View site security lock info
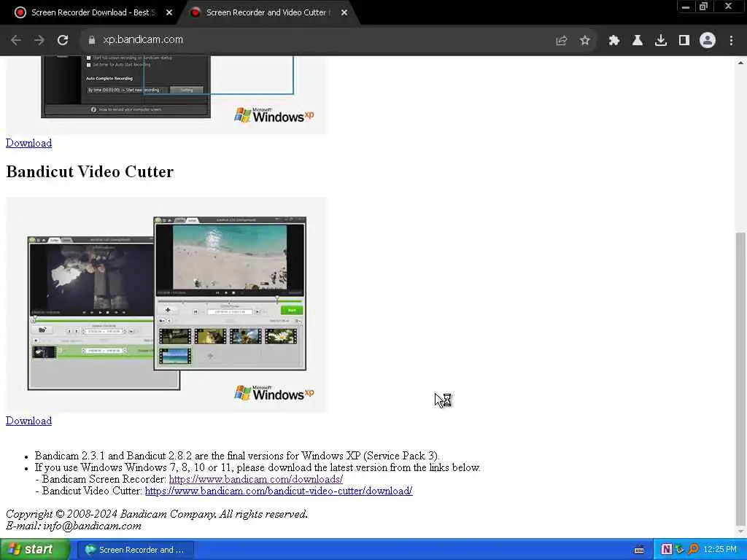The image size is (747, 560). pyautogui.click(x=92, y=40)
